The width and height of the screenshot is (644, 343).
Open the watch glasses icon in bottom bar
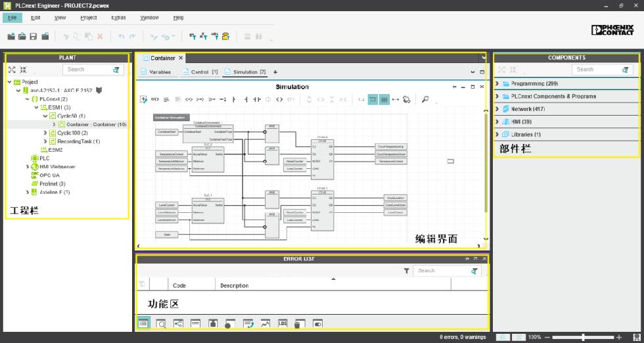[x=196, y=324]
